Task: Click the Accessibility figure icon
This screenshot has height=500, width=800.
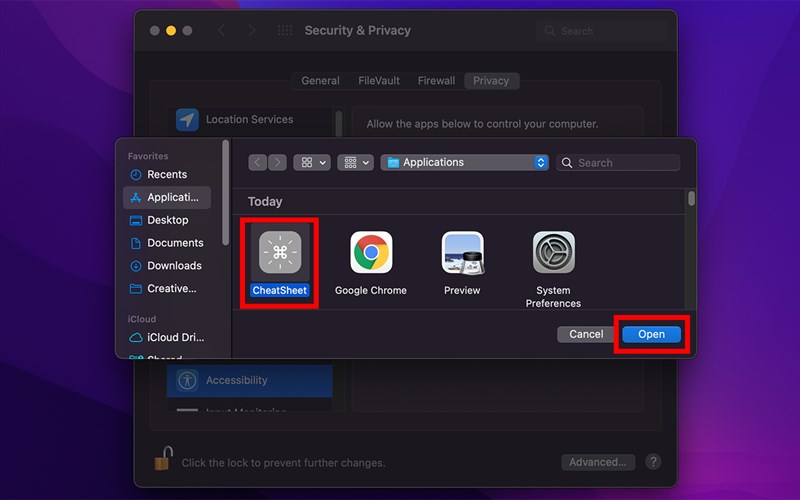Action: click(x=187, y=380)
